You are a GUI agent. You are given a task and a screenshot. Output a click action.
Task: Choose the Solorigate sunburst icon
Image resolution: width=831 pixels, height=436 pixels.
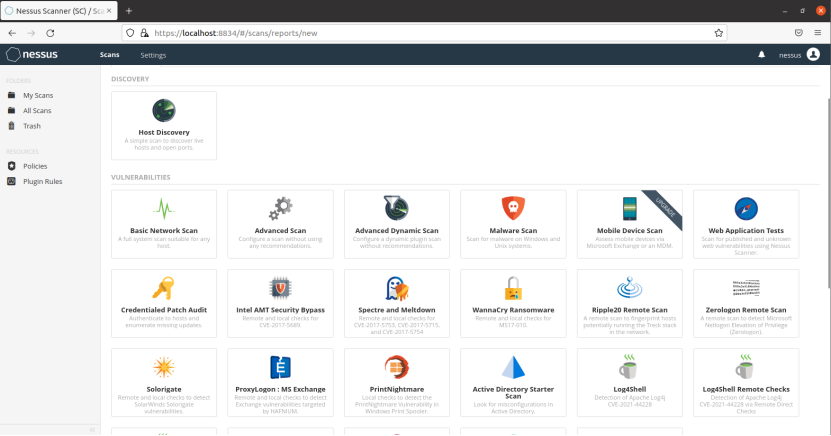click(x=164, y=367)
